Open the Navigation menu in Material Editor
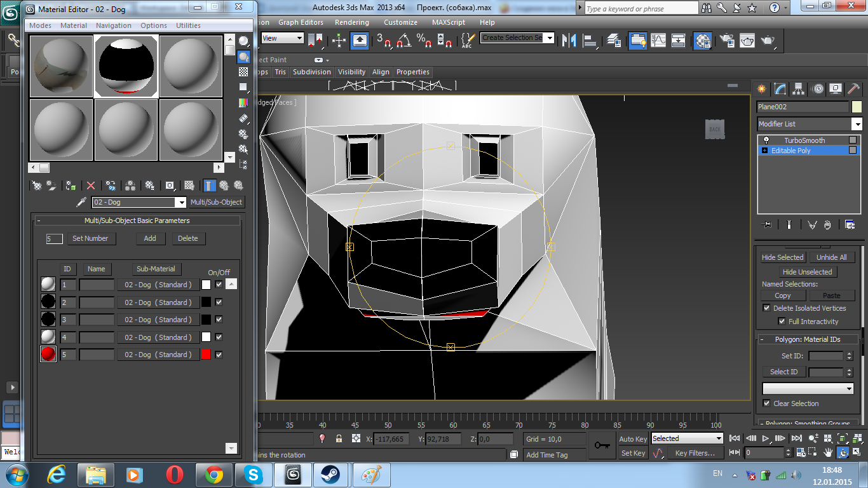 point(113,25)
